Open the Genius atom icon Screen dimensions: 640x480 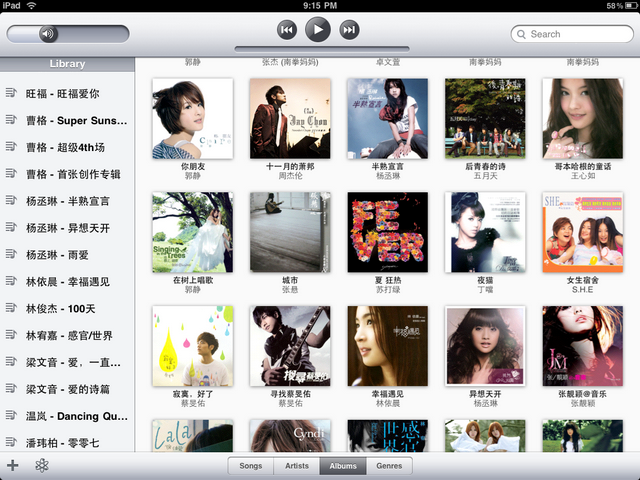pos(42,465)
